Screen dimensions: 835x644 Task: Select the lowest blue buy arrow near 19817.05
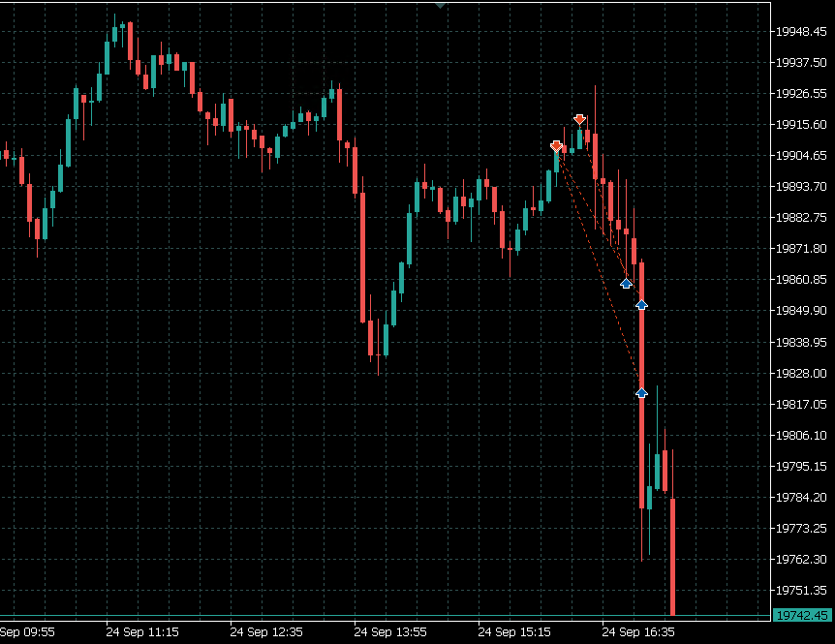pos(641,392)
